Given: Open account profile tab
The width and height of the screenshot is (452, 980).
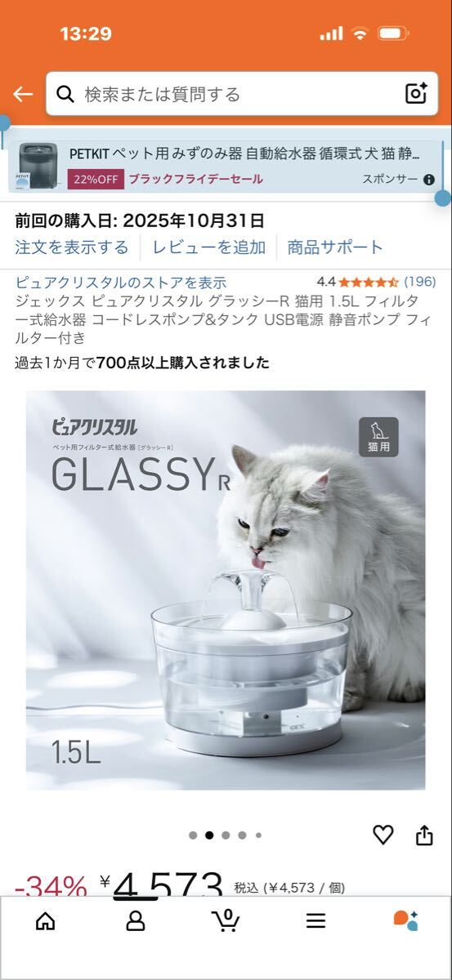Looking at the screenshot, I should [x=136, y=921].
